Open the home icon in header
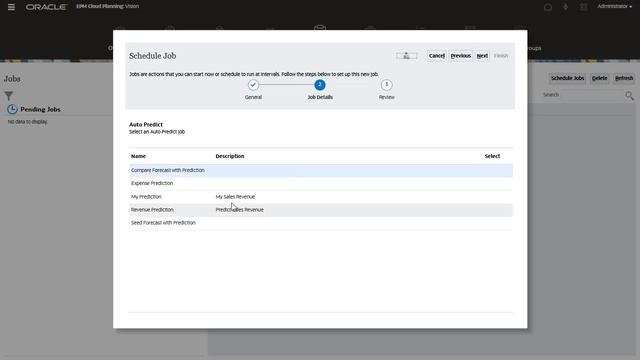640x360 pixels. [548, 7]
